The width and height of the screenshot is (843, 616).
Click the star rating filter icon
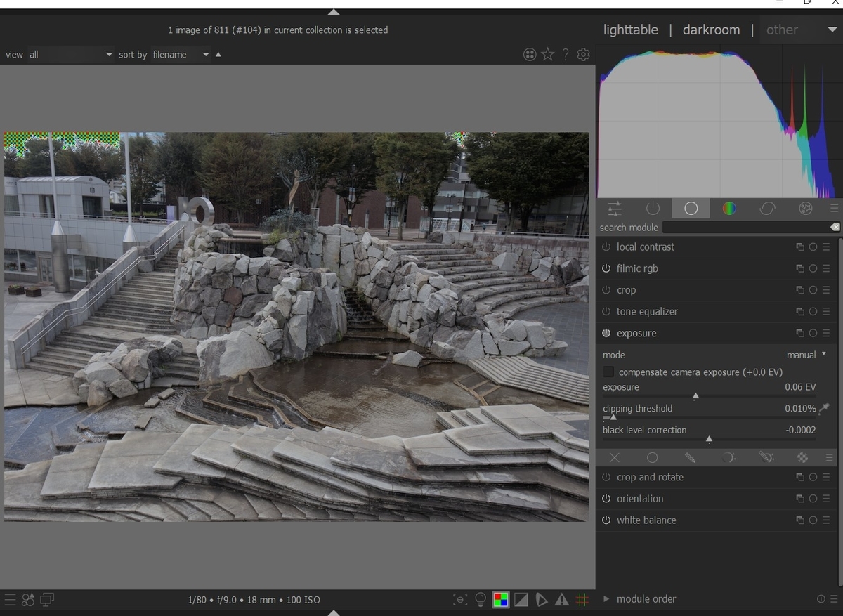548,54
